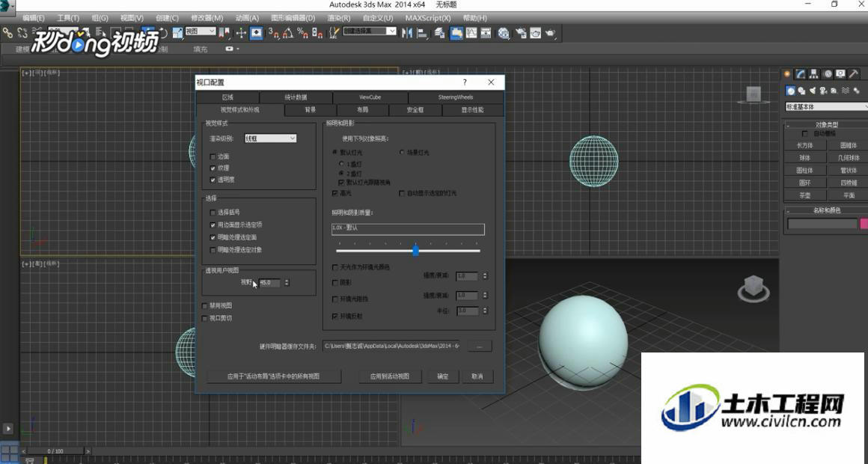Switch to the 背景 tab
The image size is (868, 464).
[x=311, y=109]
